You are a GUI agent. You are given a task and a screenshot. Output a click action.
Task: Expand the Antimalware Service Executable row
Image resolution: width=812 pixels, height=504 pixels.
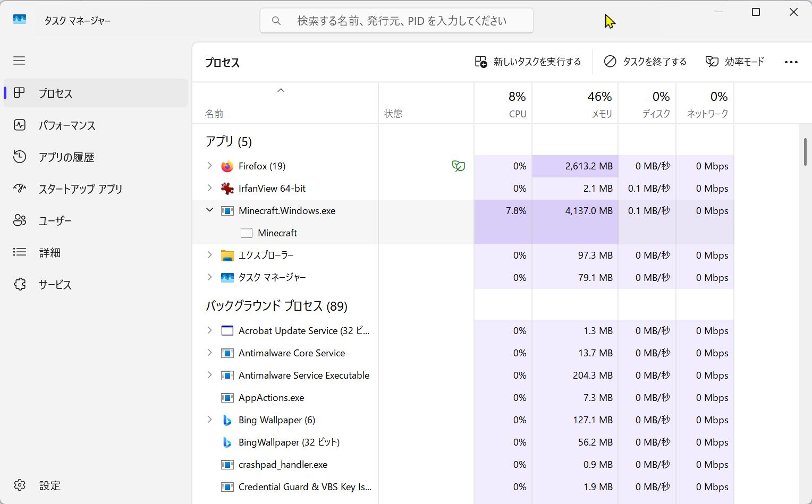[x=209, y=375]
